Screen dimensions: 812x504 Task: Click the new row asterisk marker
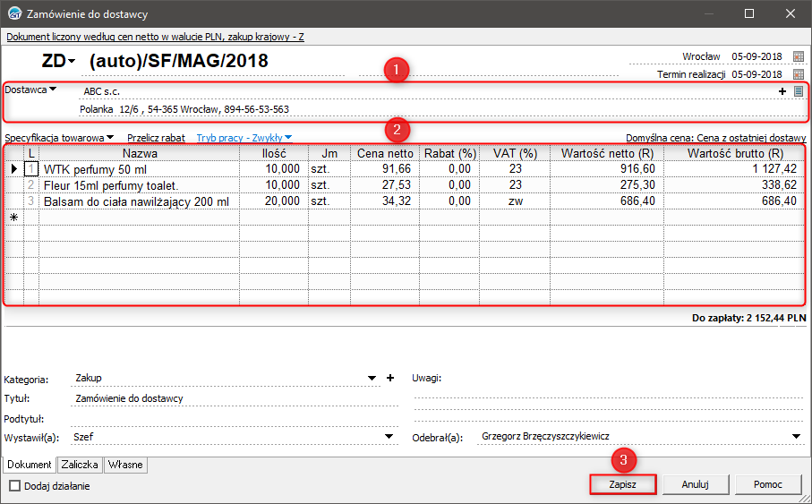pos(14,218)
